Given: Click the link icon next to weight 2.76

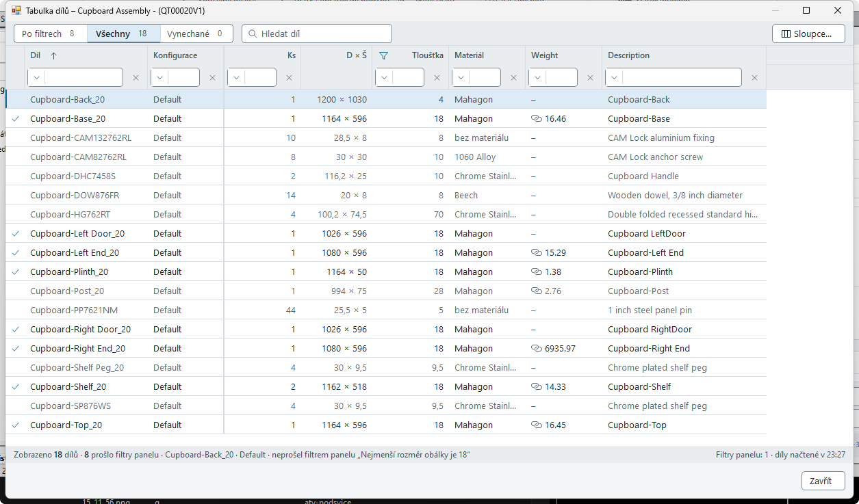Looking at the screenshot, I should (x=537, y=291).
